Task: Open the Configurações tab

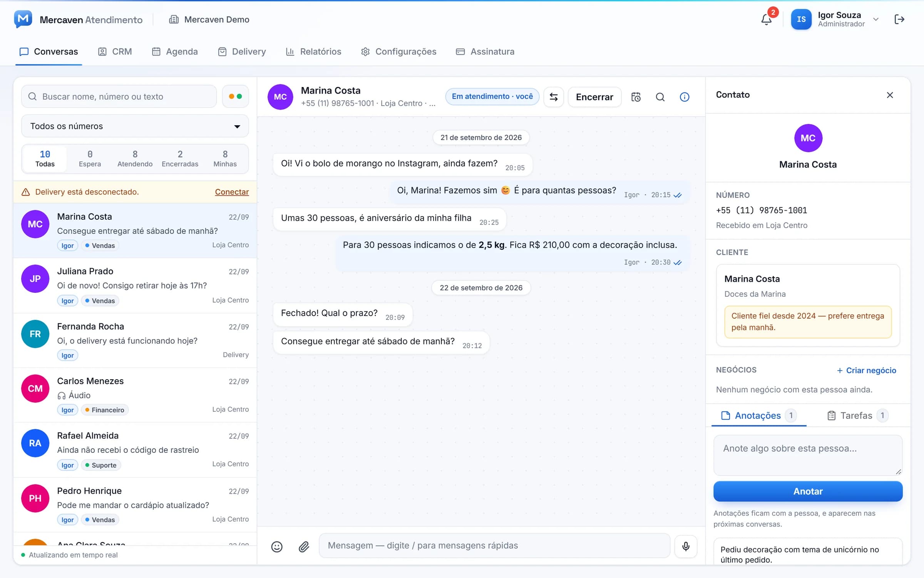Action: pyautogui.click(x=398, y=52)
